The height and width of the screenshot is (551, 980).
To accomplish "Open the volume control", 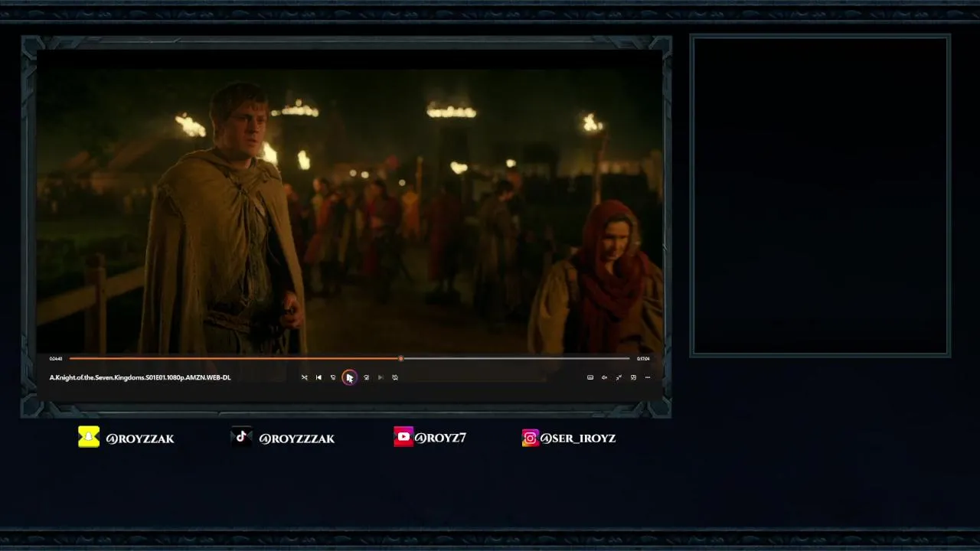I will 604,377.
